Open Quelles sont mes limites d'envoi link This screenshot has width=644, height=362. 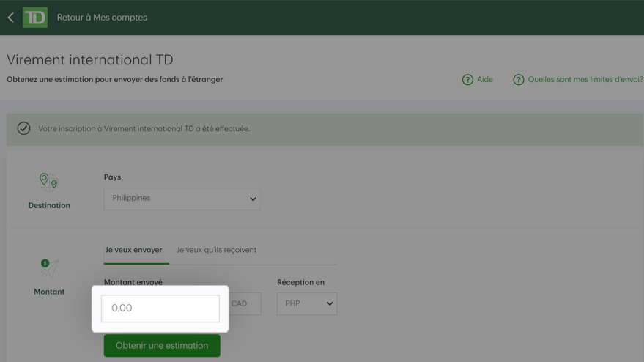coord(585,79)
